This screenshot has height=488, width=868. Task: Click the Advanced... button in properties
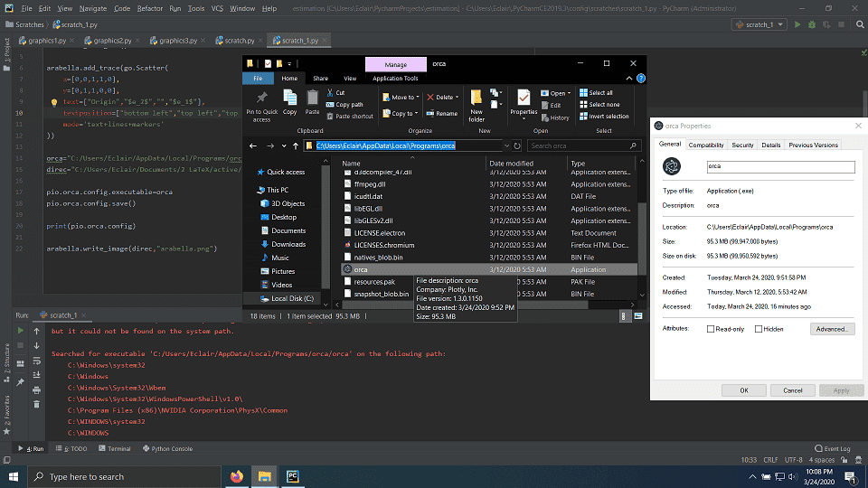point(831,329)
